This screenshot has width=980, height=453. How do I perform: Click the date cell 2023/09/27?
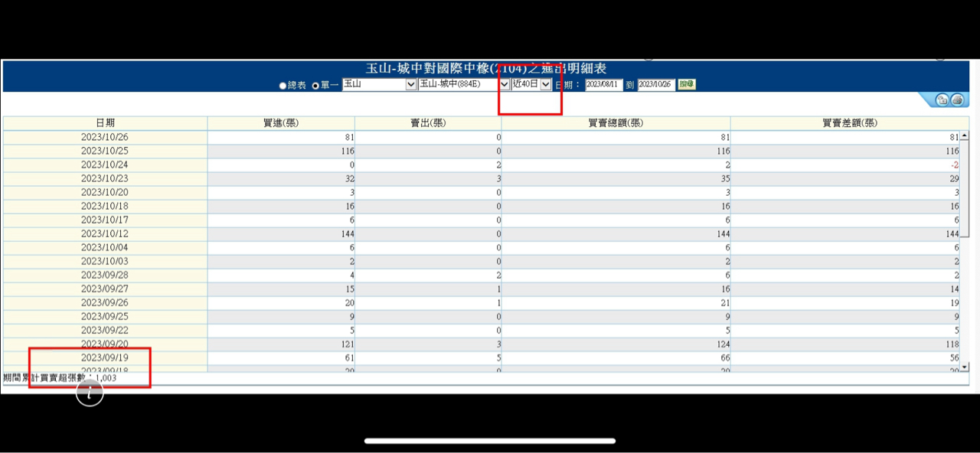click(x=105, y=288)
